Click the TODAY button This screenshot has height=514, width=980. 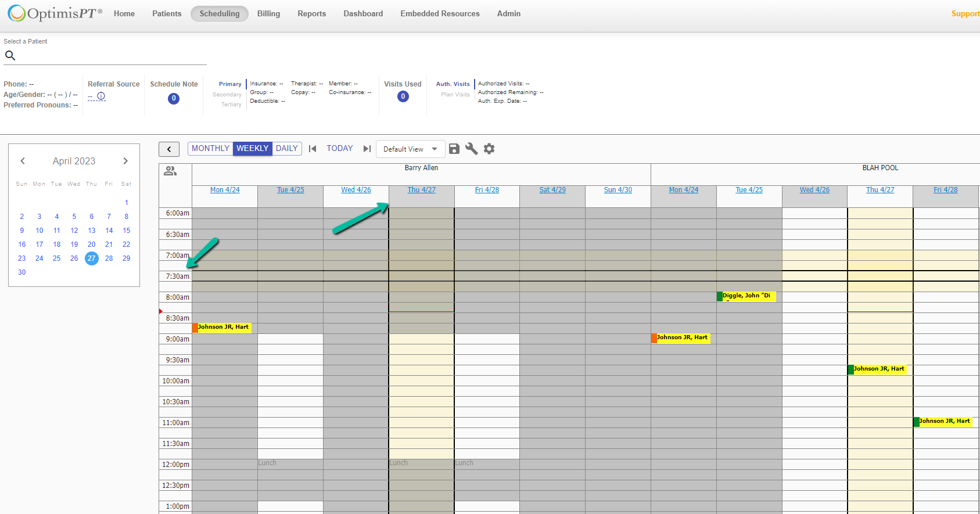click(x=340, y=149)
